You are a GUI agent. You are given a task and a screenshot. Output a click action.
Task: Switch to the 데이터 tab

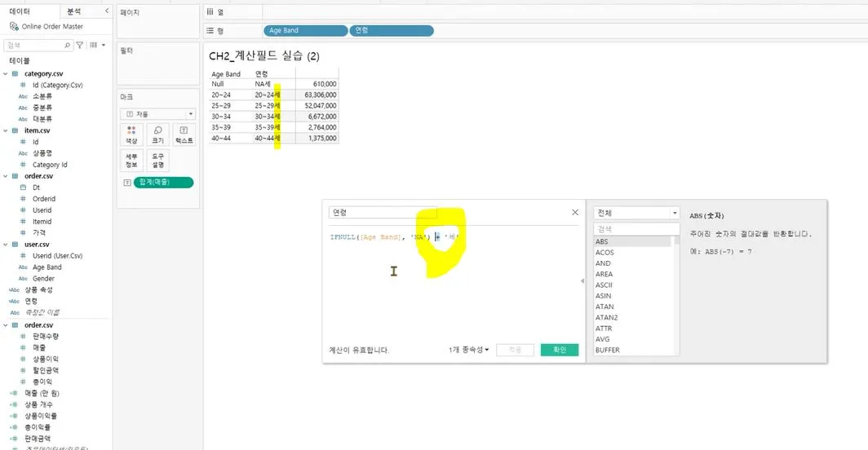(x=20, y=11)
